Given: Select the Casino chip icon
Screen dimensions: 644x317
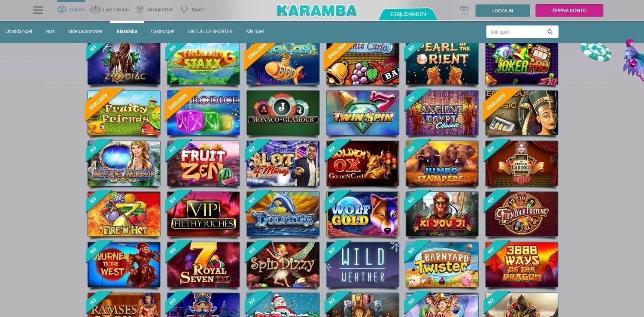Looking at the screenshot, I should click(x=62, y=9).
